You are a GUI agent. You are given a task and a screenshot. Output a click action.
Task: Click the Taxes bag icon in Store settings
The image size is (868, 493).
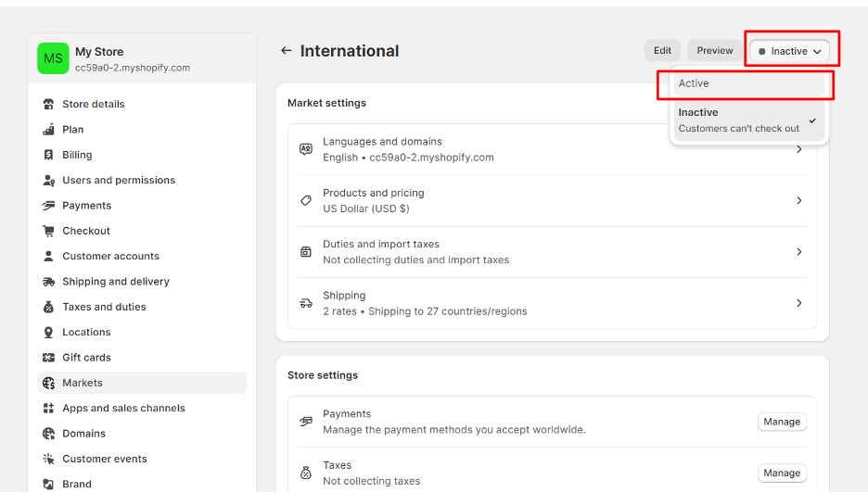pyautogui.click(x=306, y=474)
